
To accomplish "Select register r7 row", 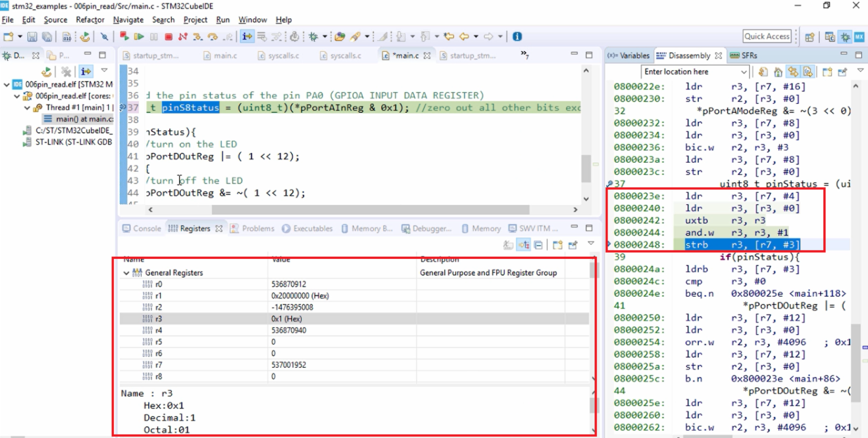I will 354,365.
